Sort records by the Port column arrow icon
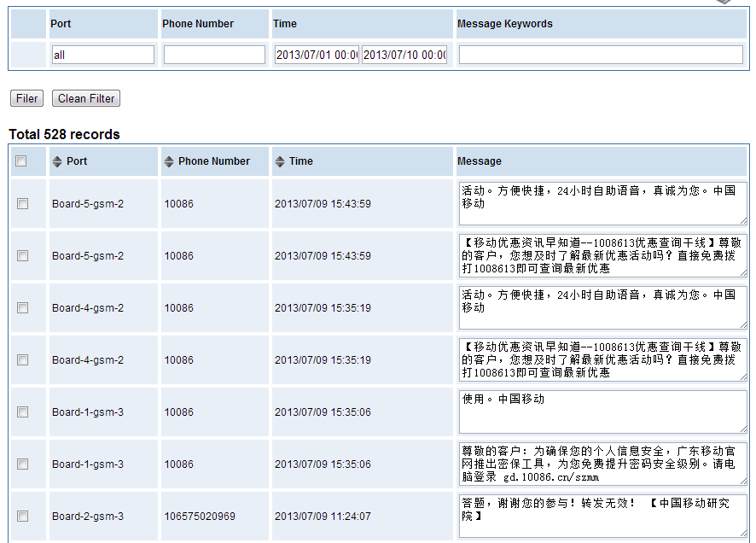The image size is (756, 543). (x=57, y=161)
